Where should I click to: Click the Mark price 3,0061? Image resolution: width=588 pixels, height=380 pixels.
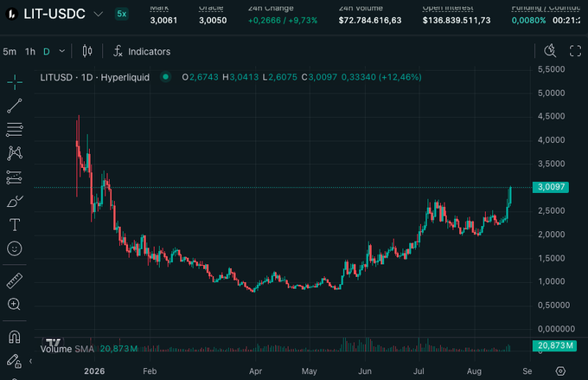163,20
